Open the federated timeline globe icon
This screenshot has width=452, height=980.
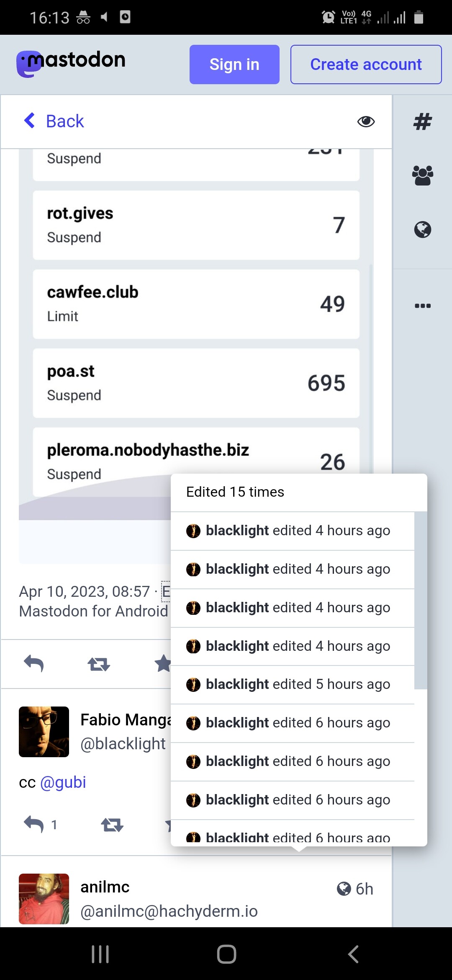(x=422, y=230)
